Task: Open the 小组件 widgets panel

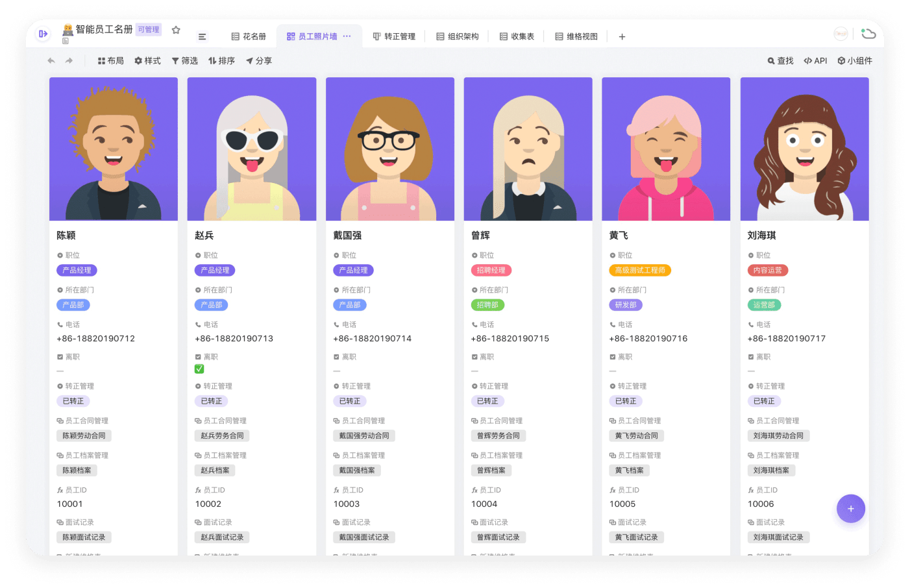Action: point(855,60)
